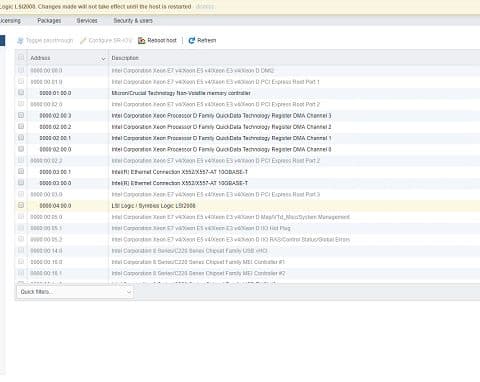This screenshot has height=382, width=480.
Task: Select checkbox for DMA Channel 0 device
Action: [x=21, y=149]
